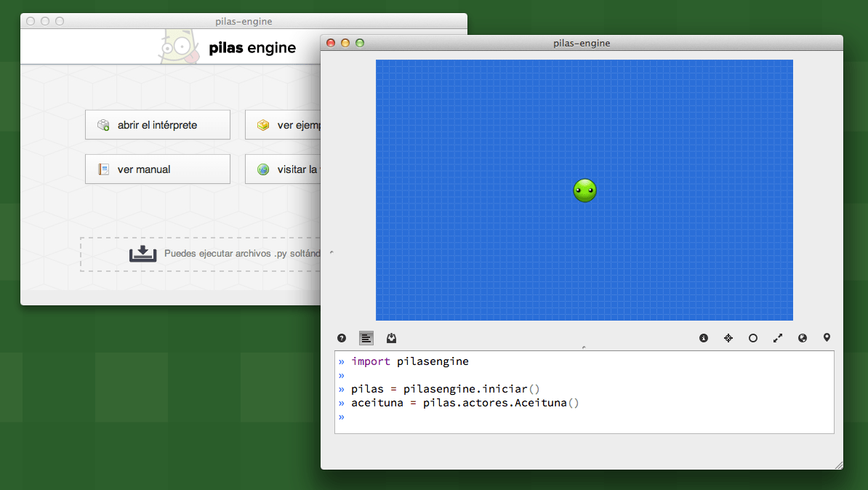868x490 pixels.
Task: Toggle the info debug mode icon
Action: 704,338
